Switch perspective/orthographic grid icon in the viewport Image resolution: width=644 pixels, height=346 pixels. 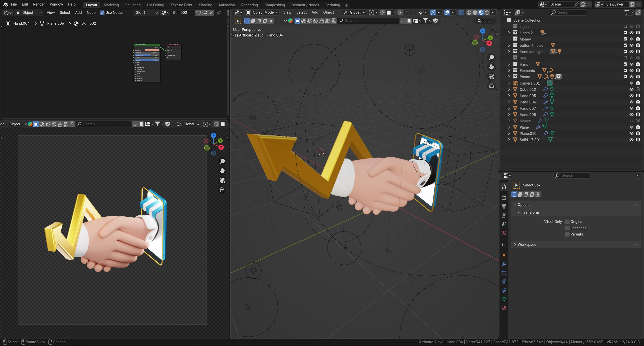point(491,86)
